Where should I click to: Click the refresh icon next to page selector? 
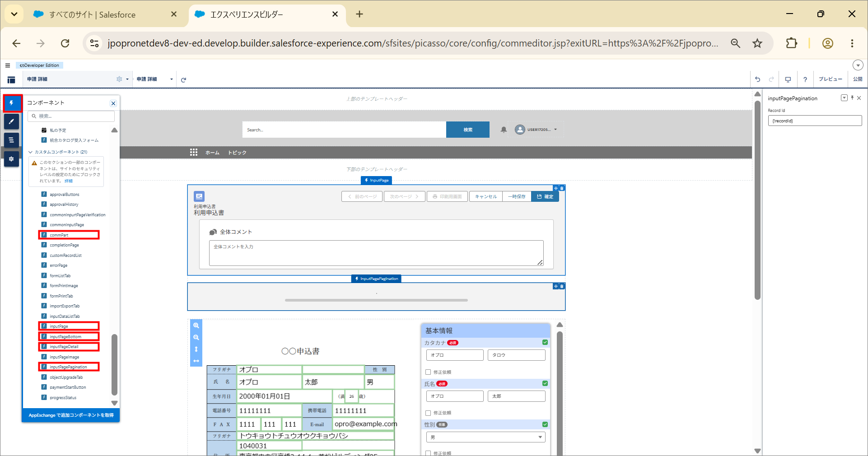[x=183, y=80]
